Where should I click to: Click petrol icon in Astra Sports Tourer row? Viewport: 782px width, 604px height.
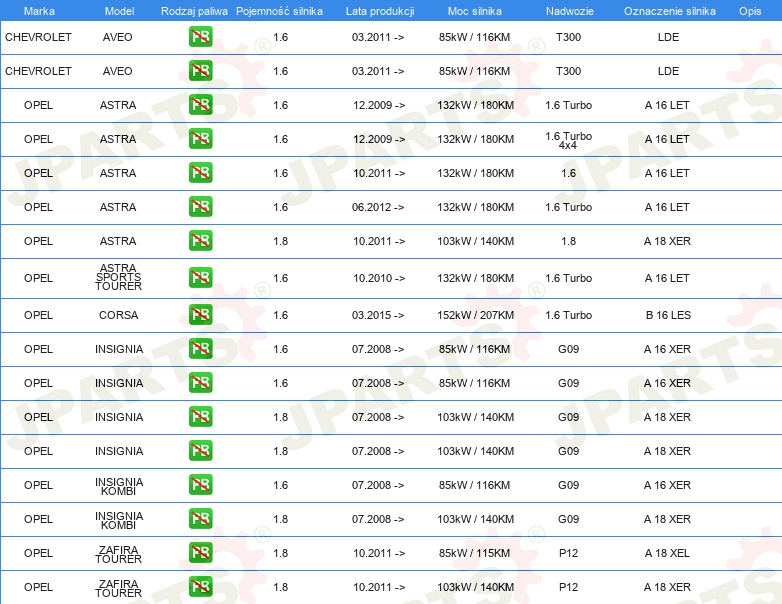tap(200, 277)
